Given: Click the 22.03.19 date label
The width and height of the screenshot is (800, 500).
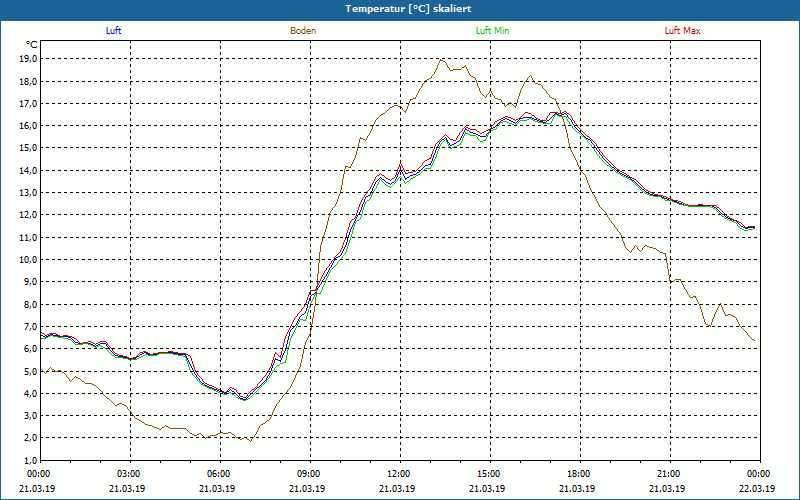Looking at the screenshot, I should tap(757, 488).
